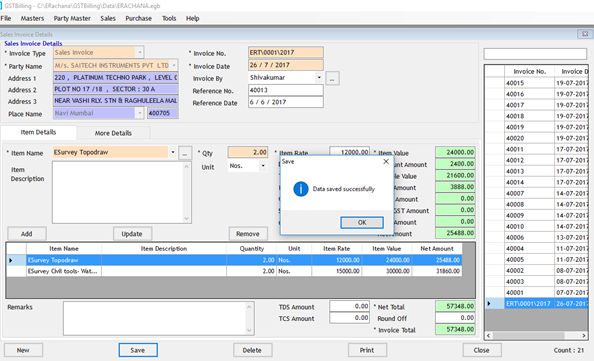Click the invoice search box above list

535,54
